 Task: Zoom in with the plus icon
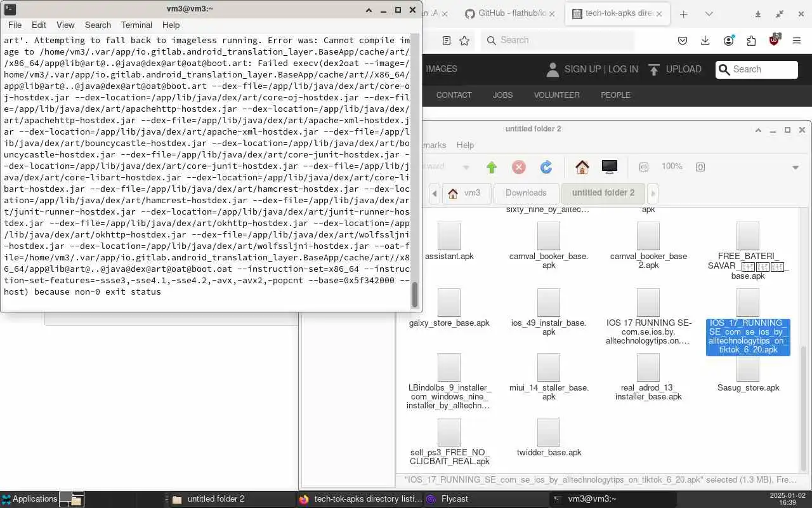pos(700,167)
